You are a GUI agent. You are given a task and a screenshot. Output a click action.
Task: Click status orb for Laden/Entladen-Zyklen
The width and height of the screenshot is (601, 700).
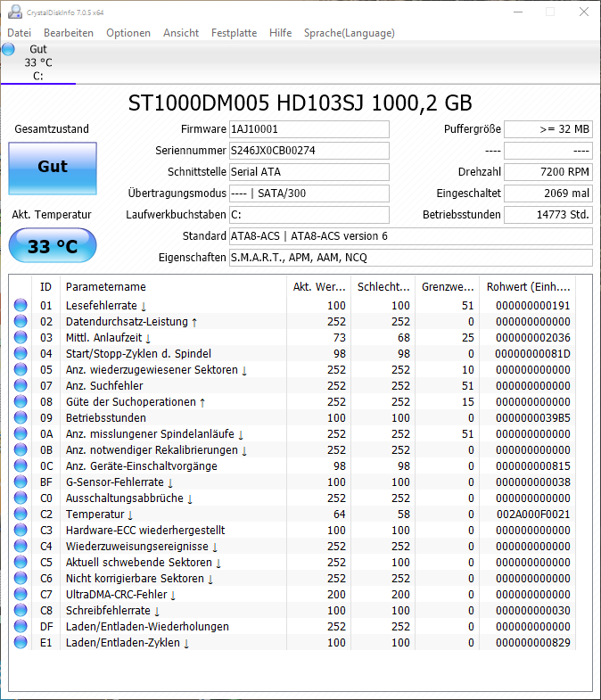(x=21, y=642)
